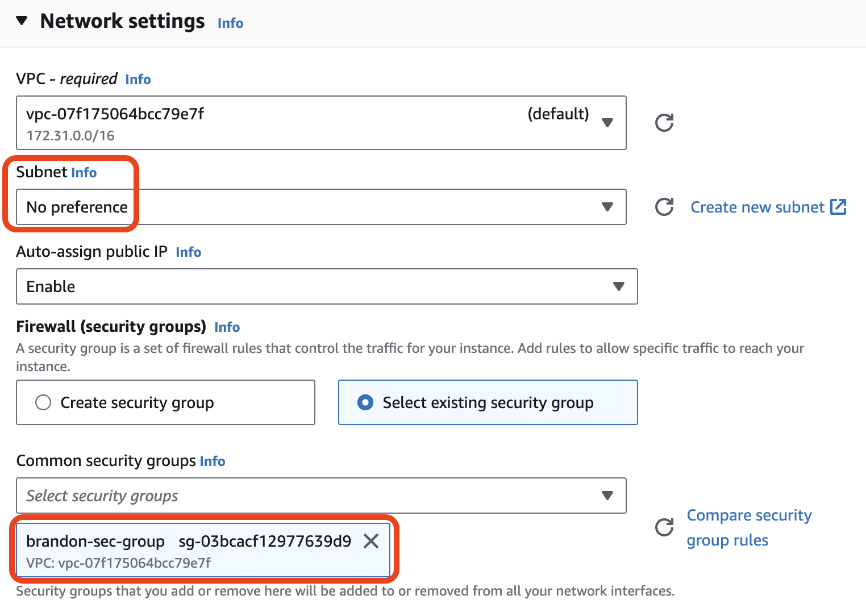This screenshot has height=616, width=866.
Task: Open Auto-assign public IP dropdown
Action: (327, 286)
